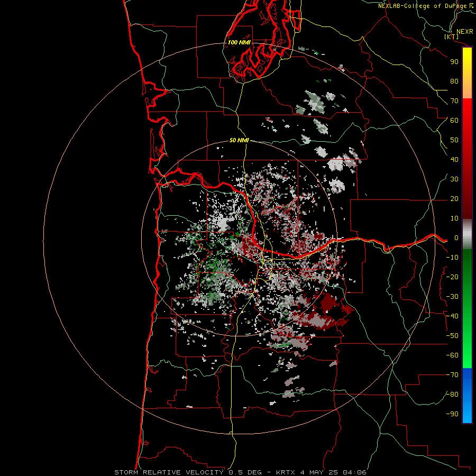Click the positive "10" scale value

coord(454,218)
